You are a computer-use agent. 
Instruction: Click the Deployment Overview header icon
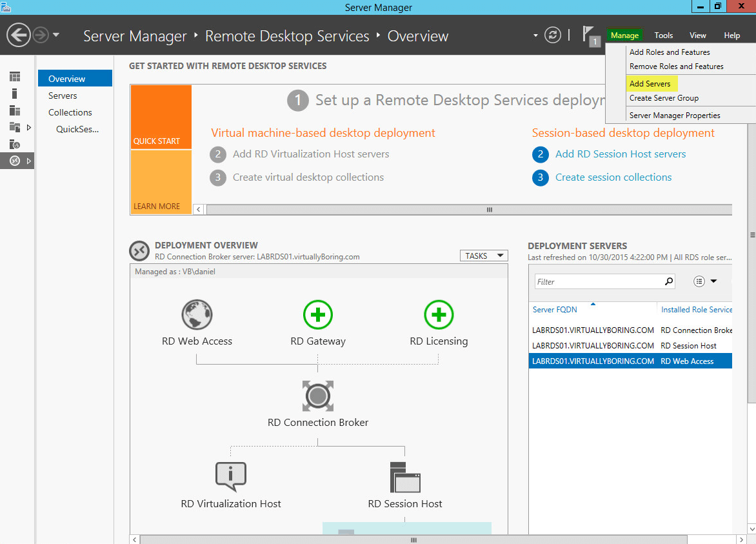139,250
